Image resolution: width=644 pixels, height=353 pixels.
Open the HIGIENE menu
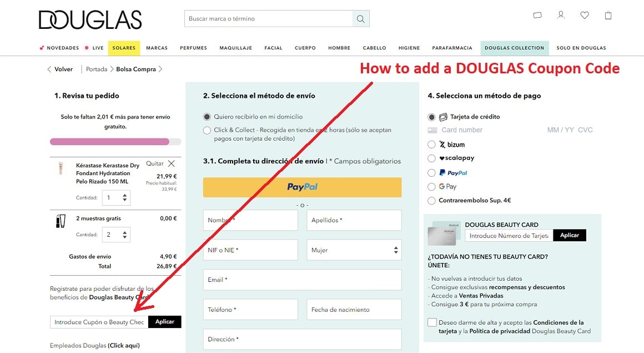[409, 48]
